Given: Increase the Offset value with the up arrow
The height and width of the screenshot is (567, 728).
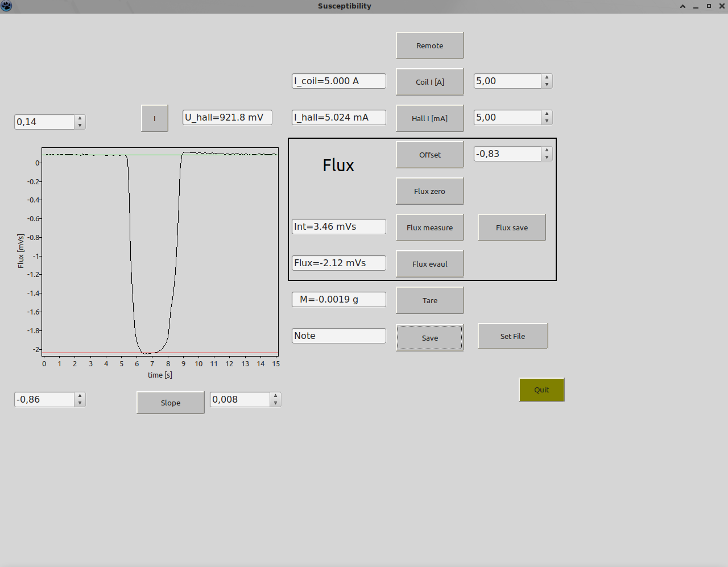Looking at the screenshot, I should 547,150.
